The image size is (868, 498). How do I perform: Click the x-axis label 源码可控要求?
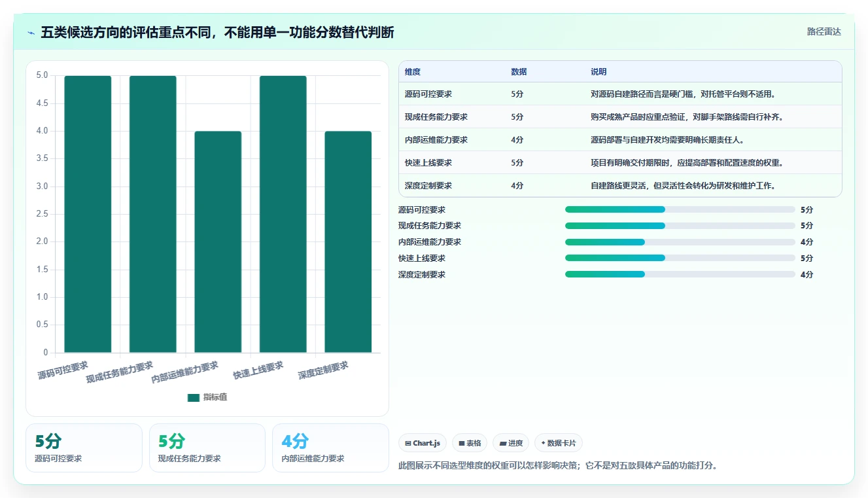point(63,370)
